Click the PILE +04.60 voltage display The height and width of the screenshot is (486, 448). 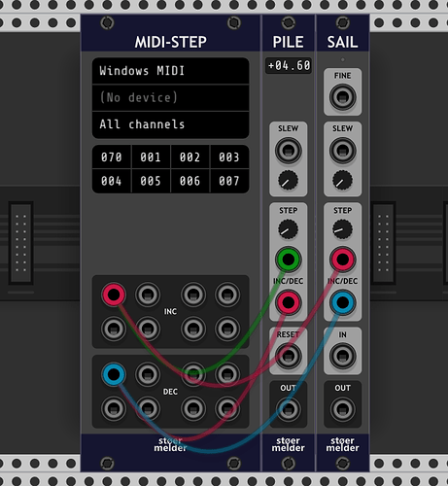pyautogui.click(x=289, y=65)
